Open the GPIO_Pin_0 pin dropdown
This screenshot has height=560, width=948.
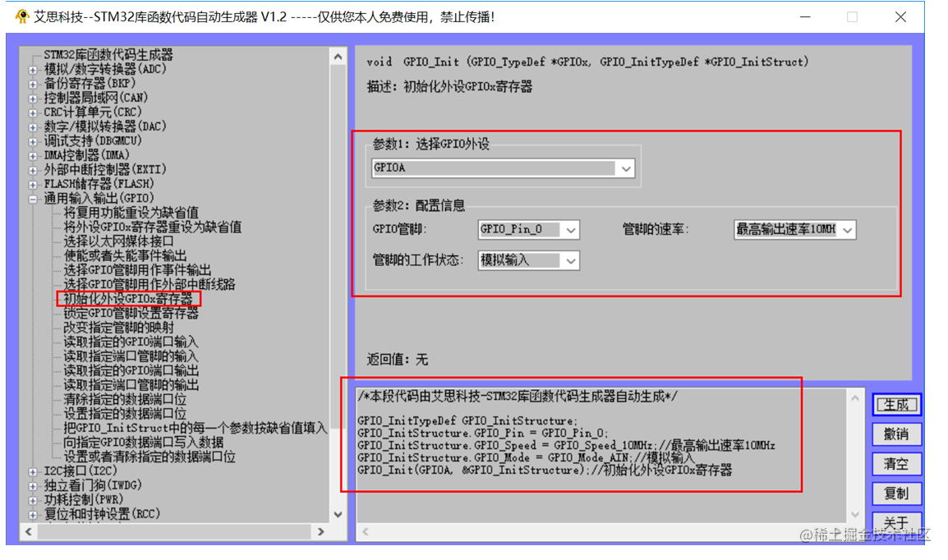click(570, 230)
